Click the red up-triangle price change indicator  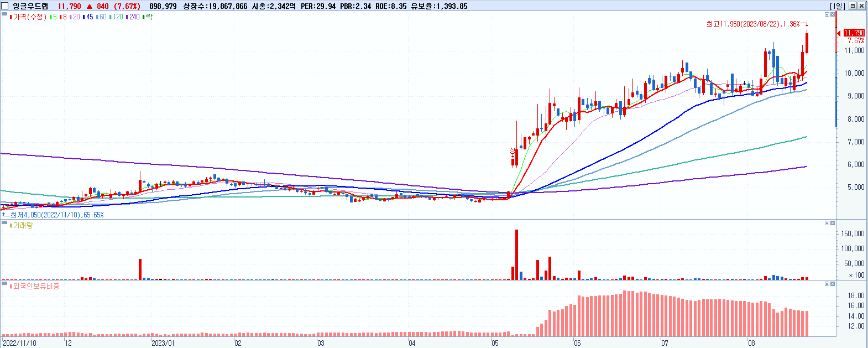(89, 6)
